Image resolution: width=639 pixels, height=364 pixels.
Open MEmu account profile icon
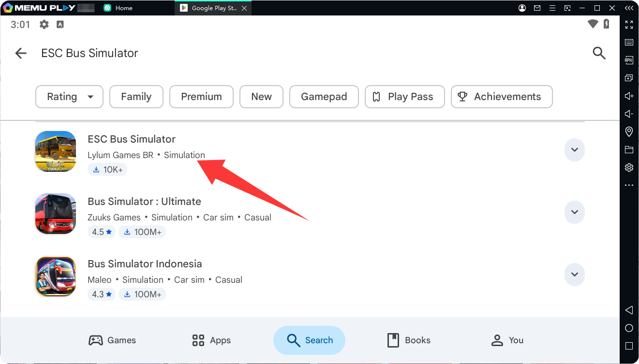pos(522,8)
